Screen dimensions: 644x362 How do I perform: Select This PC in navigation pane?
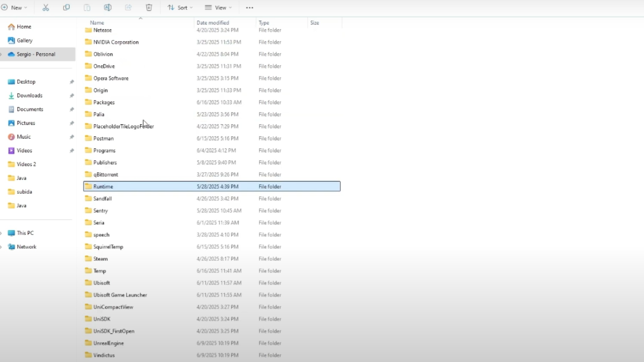tap(25, 233)
